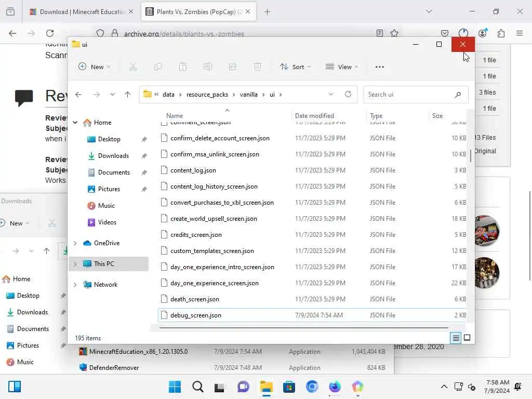The image size is (532, 399).
Task: Open New item dropdown in ui window
Action: [94, 67]
